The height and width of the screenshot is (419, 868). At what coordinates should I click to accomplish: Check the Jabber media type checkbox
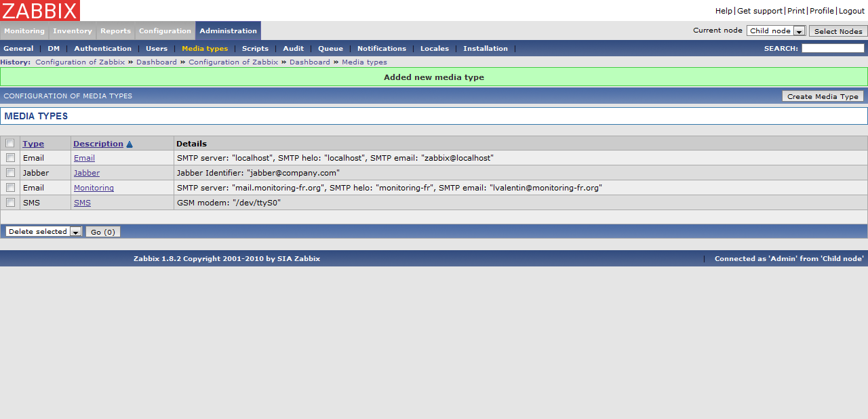click(10, 173)
